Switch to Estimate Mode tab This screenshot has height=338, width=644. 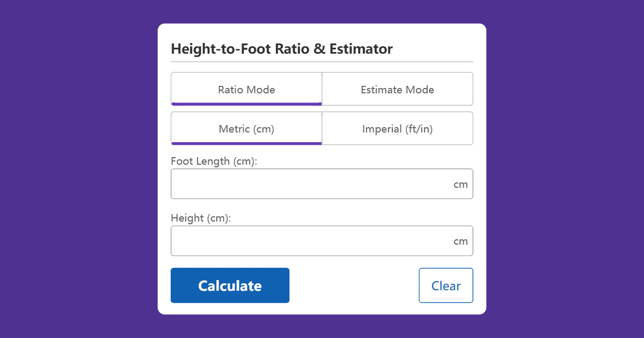pos(397,89)
